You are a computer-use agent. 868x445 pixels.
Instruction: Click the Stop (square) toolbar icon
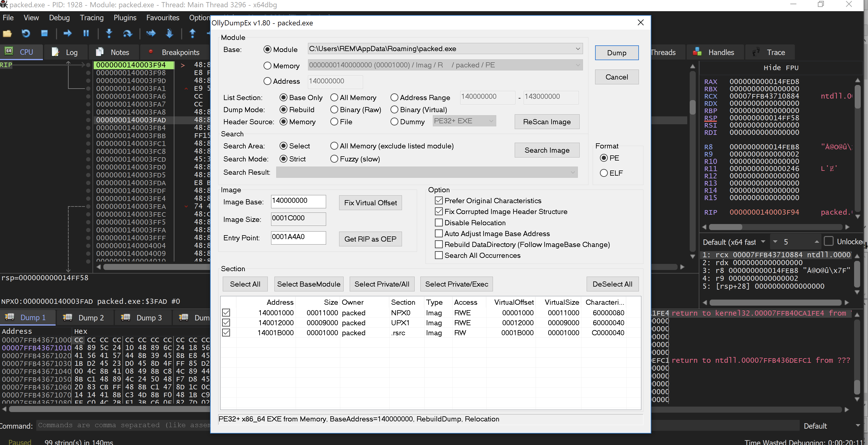click(44, 33)
